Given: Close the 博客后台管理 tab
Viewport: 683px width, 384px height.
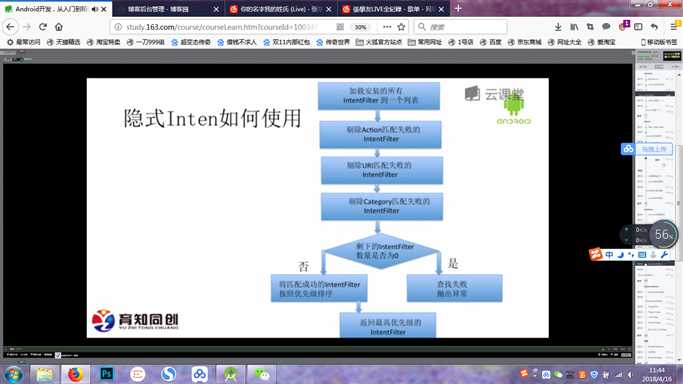Looking at the screenshot, I should pyautogui.click(x=216, y=9).
